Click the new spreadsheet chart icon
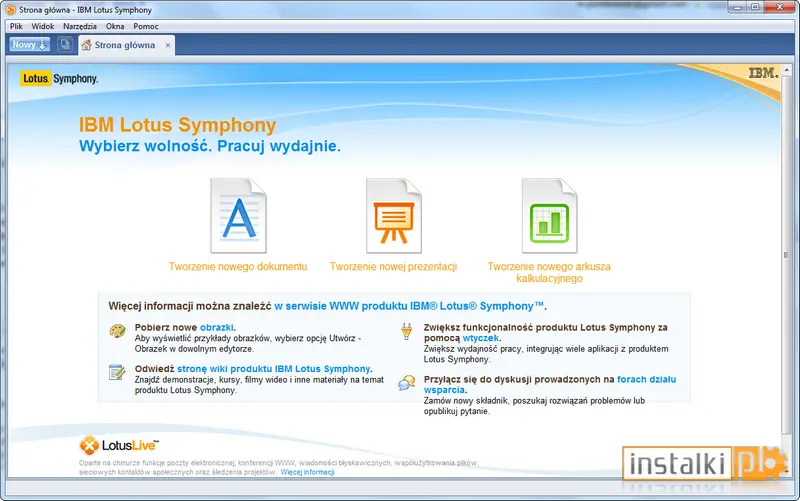 pos(549,215)
